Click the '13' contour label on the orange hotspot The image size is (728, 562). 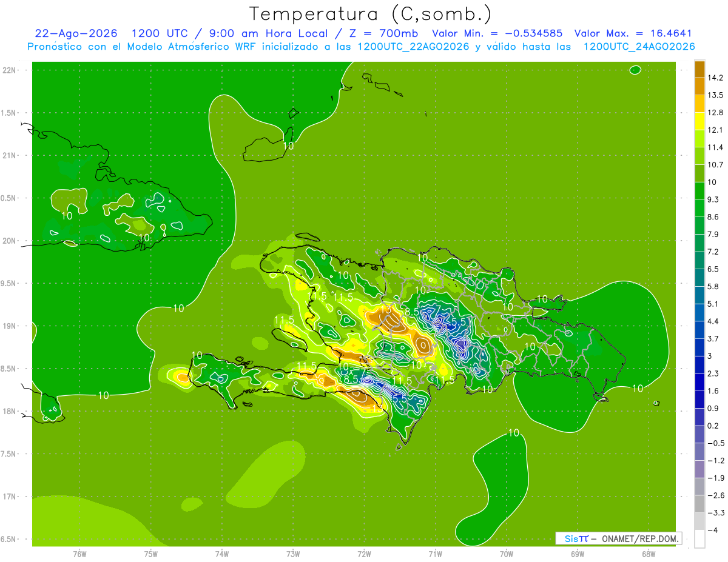tap(385, 311)
